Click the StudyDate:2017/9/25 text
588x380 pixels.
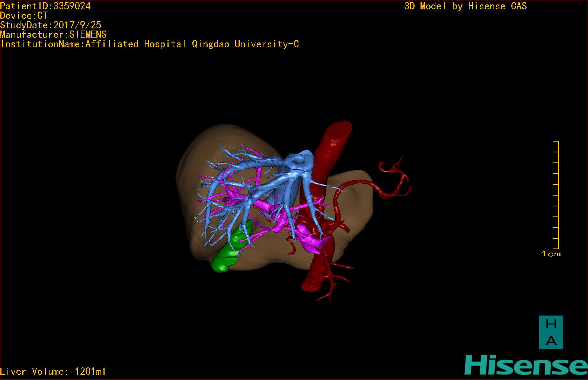[x=51, y=25]
